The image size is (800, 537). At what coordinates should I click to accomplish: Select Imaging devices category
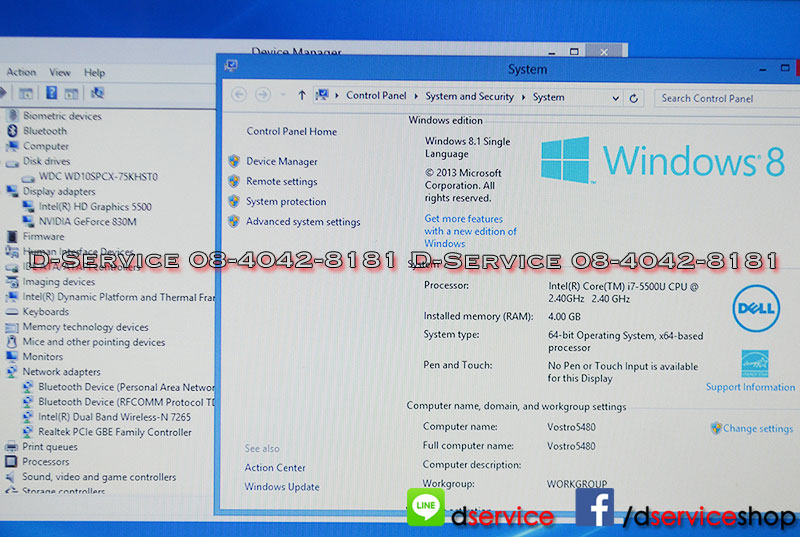[59, 282]
